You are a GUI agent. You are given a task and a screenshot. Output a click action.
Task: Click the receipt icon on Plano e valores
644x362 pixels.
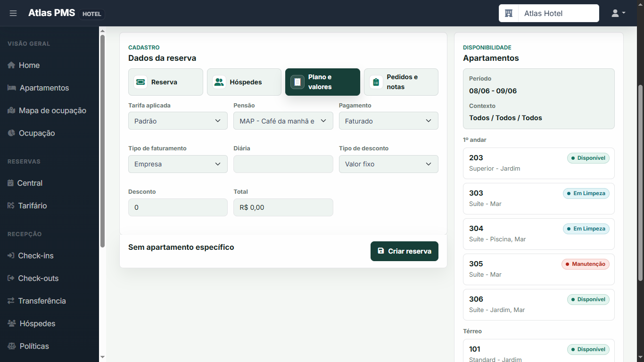click(x=297, y=82)
